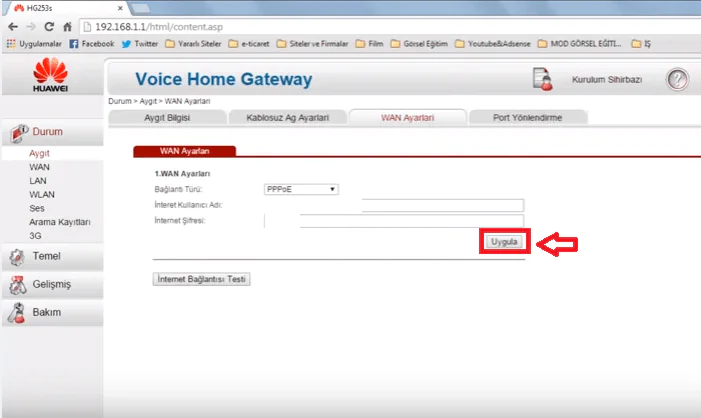701x418 pixels.
Task: Click the Bakım section icon
Action: click(x=17, y=313)
